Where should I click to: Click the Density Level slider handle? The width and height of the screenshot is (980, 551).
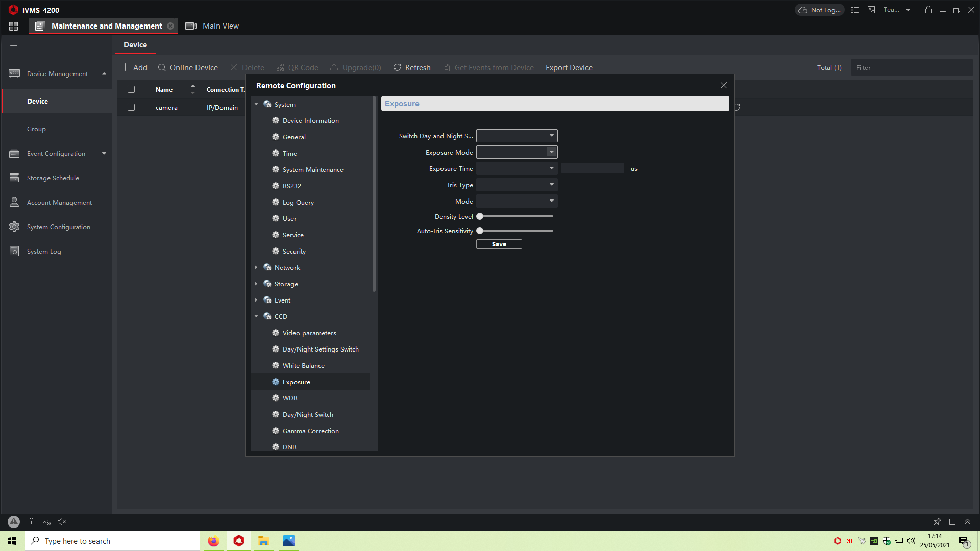[x=480, y=216]
